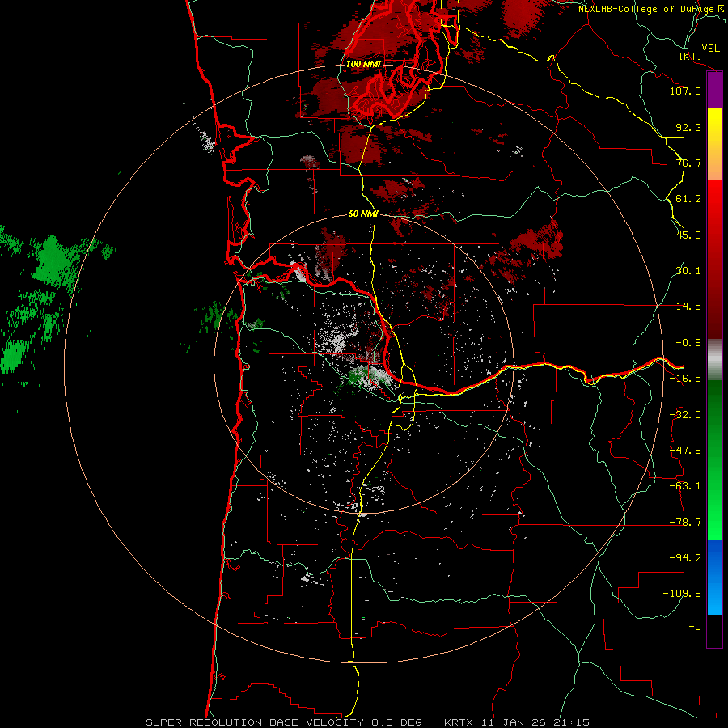Select the -47.6 velocity scale value
728x728 pixels.
685,451
